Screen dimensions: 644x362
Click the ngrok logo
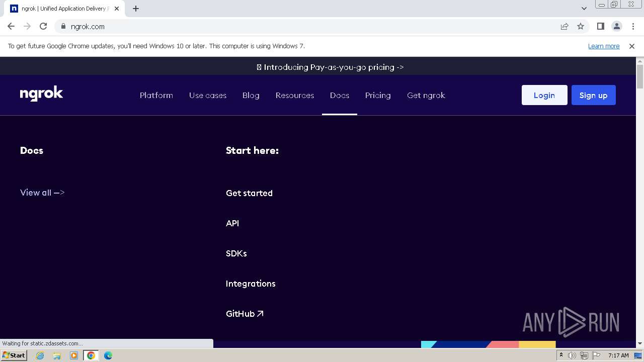pyautogui.click(x=41, y=94)
